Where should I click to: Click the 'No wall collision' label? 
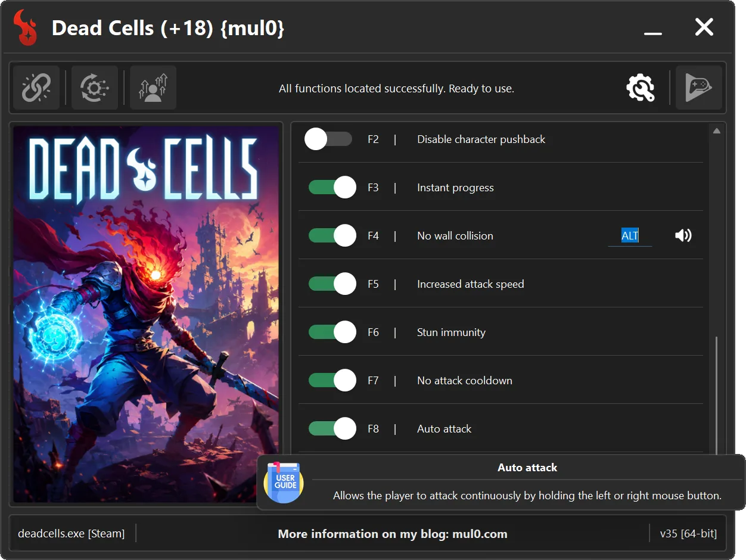point(455,236)
